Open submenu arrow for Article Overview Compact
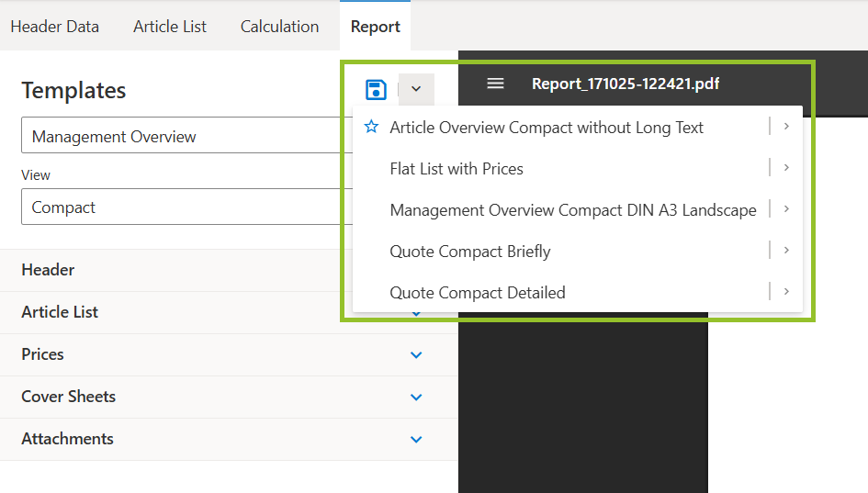868x493 pixels. pyautogui.click(x=787, y=127)
